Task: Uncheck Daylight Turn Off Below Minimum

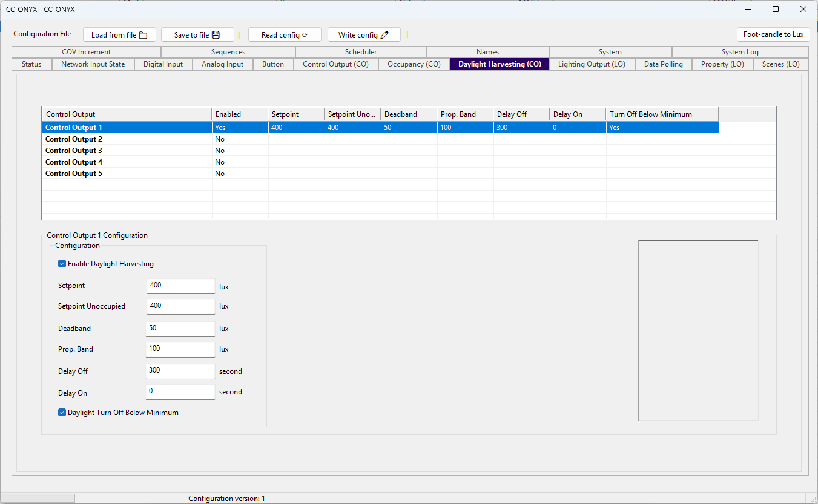Action: click(62, 413)
